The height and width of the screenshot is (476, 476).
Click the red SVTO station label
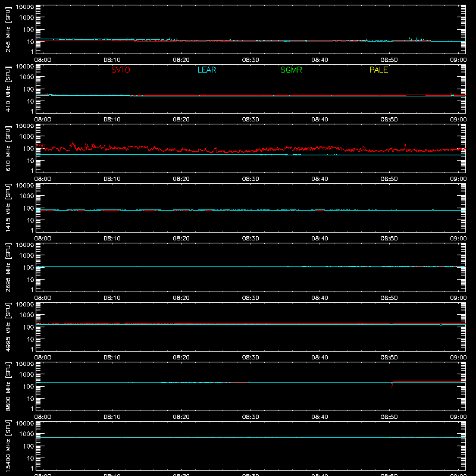(121, 70)
